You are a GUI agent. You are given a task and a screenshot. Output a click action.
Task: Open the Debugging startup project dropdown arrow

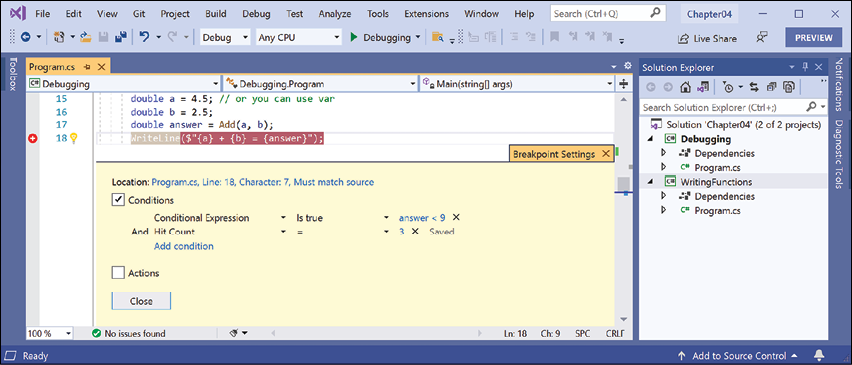[x=418, y=37]
